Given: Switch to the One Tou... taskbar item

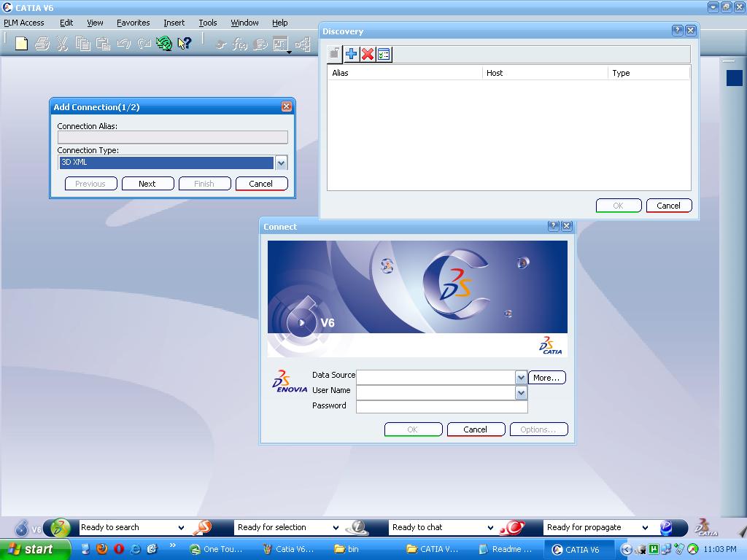Looking at the screenshot, I should coord(217,549).
